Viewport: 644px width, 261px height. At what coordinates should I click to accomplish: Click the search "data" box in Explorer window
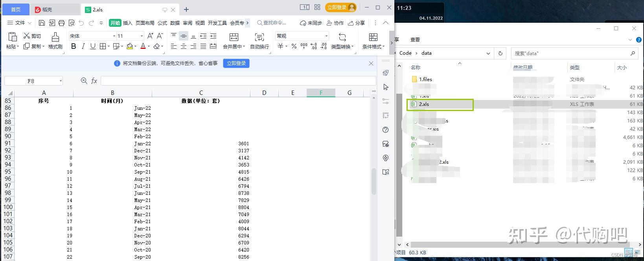click(x=575, y=53)
